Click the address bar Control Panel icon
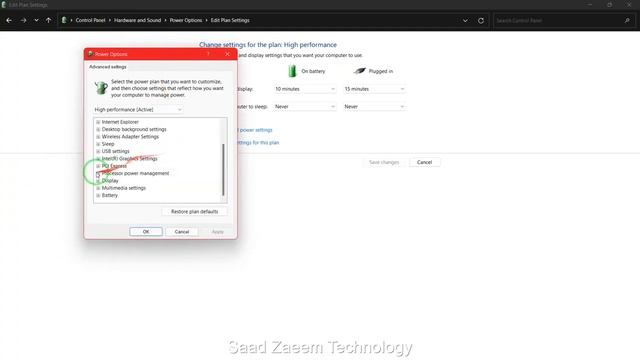 pyautogui.click(x=64, y=20)
